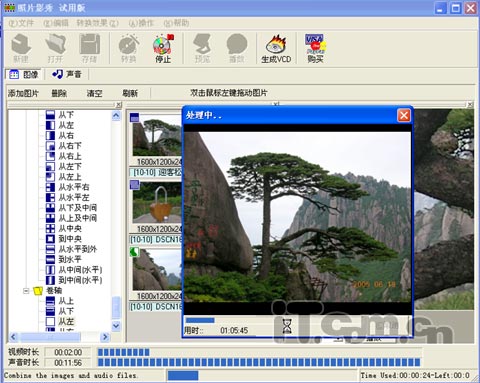Click the yellow 卷轴 folder icon
This screenshot has width=480, height=383.
point(38,291)
